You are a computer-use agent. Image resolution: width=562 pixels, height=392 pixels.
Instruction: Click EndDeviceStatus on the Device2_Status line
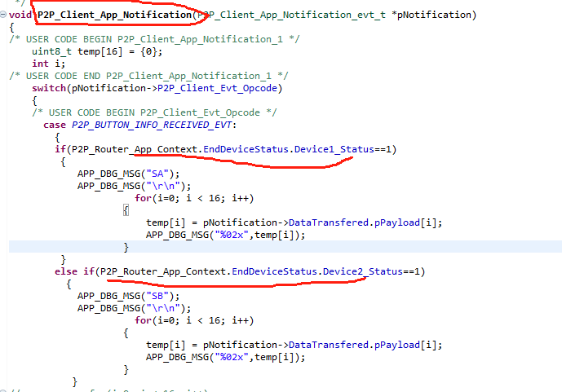(275, 271)
